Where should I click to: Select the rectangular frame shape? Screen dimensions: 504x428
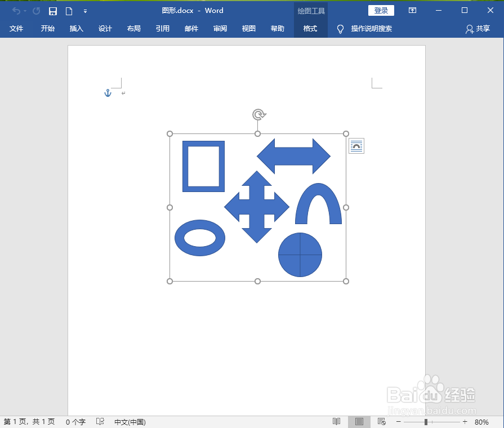pyautogui.click(x=203, y=166)
